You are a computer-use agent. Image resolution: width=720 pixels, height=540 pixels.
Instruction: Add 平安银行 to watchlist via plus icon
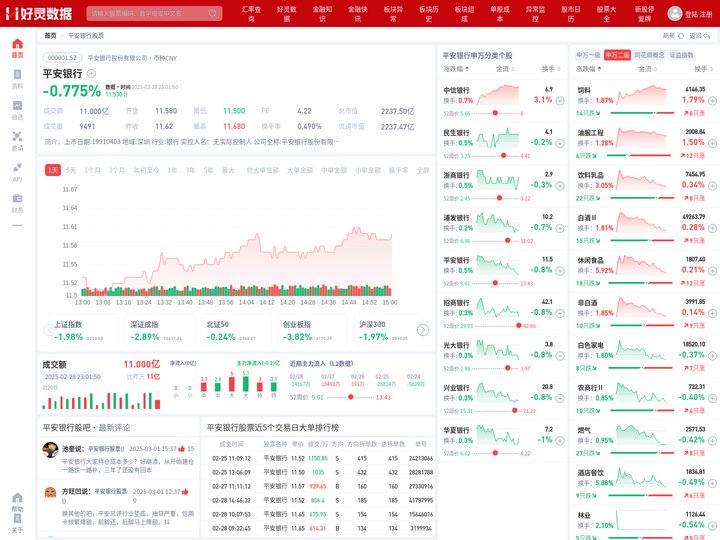coord(91,73)
